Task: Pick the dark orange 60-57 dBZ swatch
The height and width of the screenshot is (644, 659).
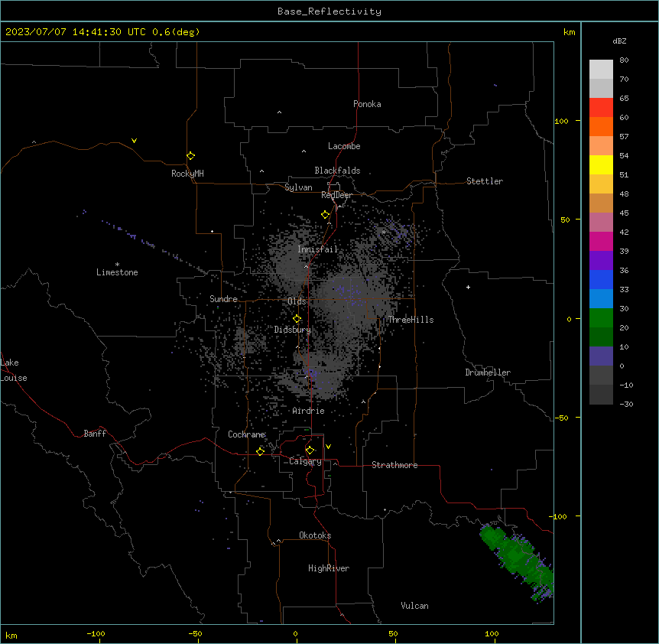Action: tap(601, 126)
